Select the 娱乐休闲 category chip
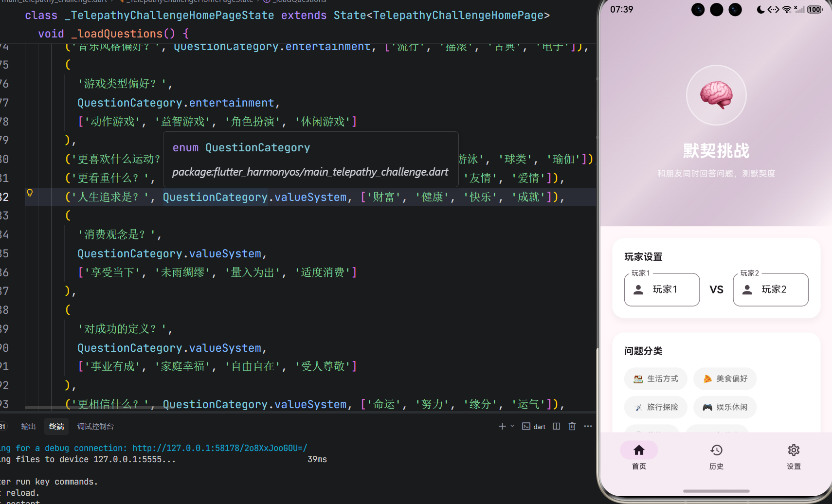Screen dimensions: 832x504 (x=725, y=407)
